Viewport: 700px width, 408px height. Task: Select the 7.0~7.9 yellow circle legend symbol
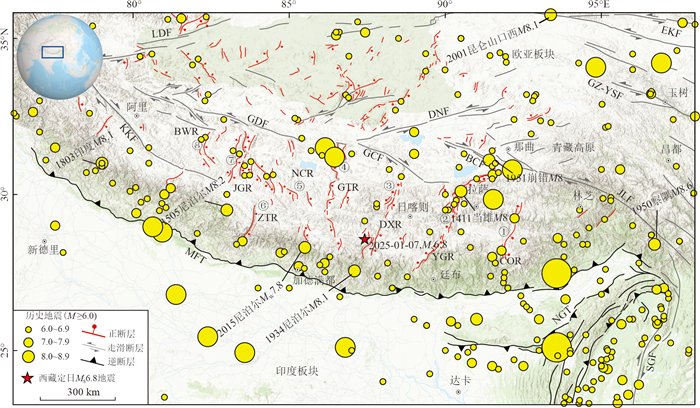point(28,342)
